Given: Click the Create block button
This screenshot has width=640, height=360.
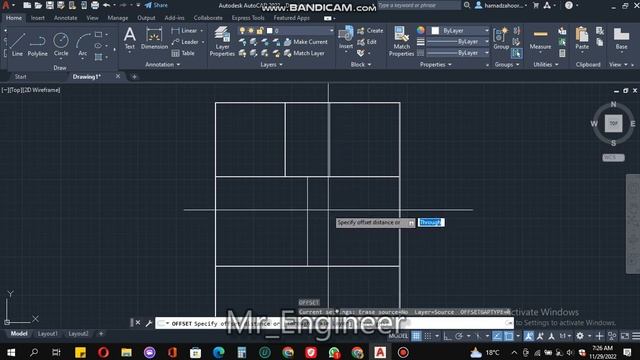Looking at the screenshot, I should (x=370, y=31).
